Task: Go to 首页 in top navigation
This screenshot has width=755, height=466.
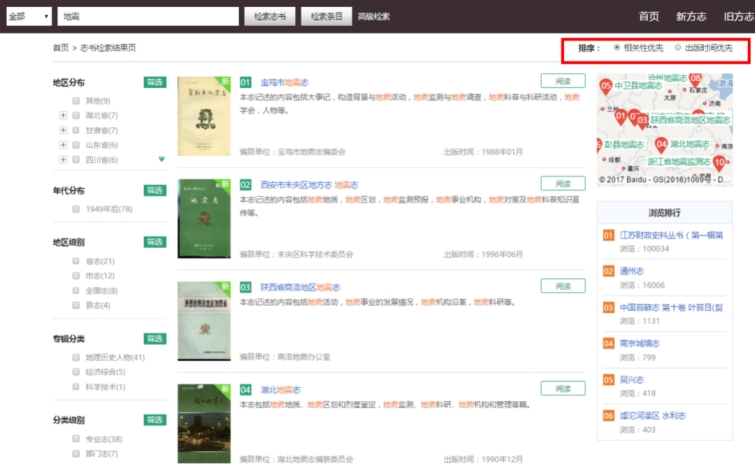Action: tap(649, 16)
